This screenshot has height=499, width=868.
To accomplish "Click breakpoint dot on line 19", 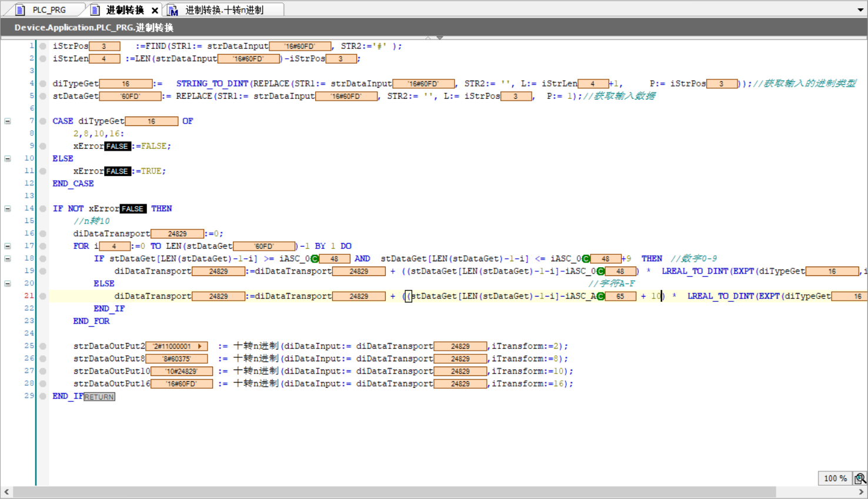I will coord(43,271).
